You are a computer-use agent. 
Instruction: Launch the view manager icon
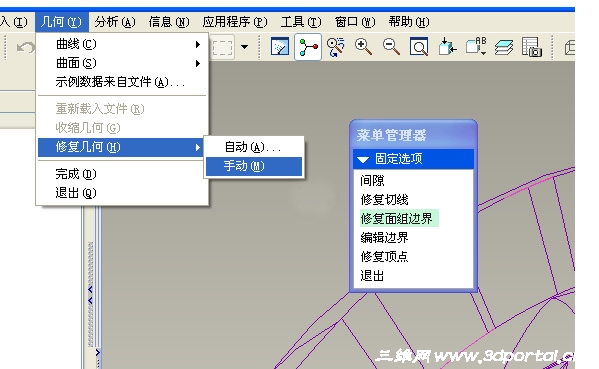click(532, 47)
